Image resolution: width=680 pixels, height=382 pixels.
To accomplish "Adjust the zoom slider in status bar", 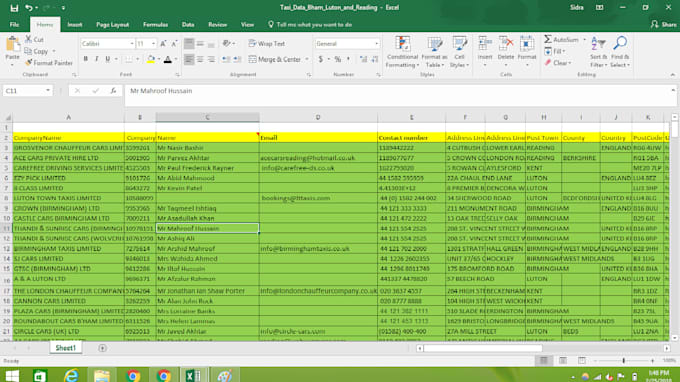I will pyautogui.click(x=624, y=361).
